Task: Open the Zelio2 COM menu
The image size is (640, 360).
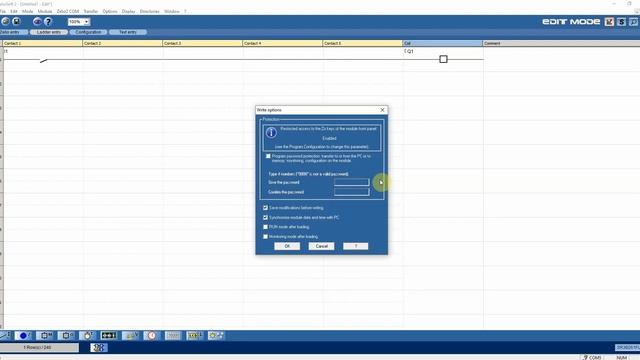Action: (68, 11)
